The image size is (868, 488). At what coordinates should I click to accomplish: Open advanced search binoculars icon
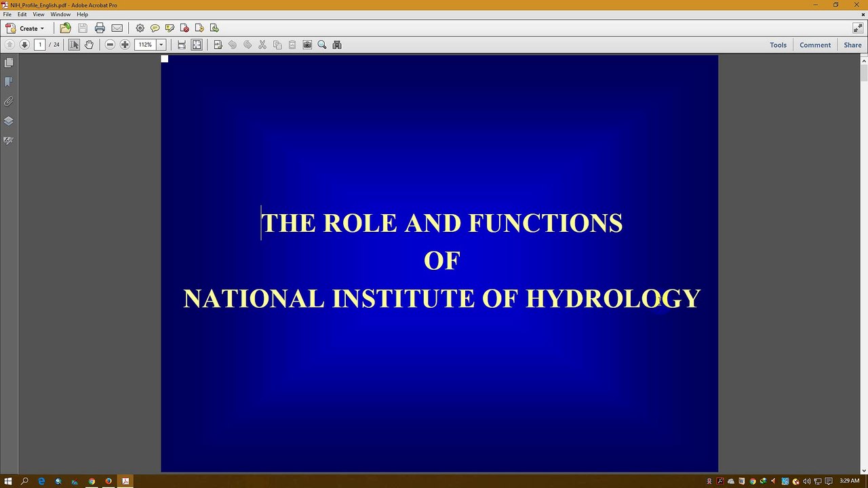(x=337, y=45)
